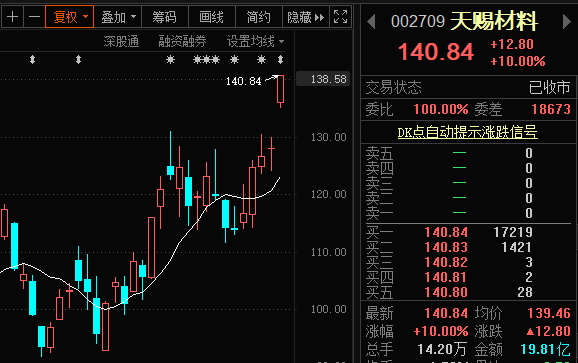Screen dimensions: 578x363
Task: Go to next stock arrow
Action: click(567, 21)
